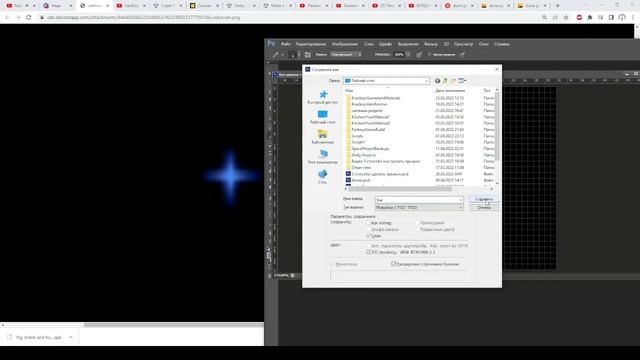
Task: Select Библиотеки in dialog sidebar
Action: pyautogui.click(x=323, y=137)
